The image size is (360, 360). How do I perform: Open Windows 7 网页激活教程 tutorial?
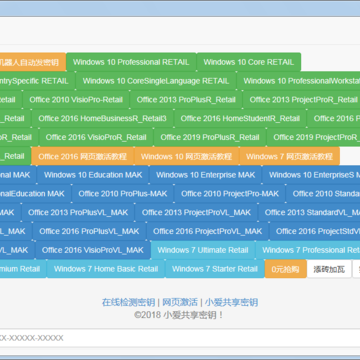coord(289,156)
